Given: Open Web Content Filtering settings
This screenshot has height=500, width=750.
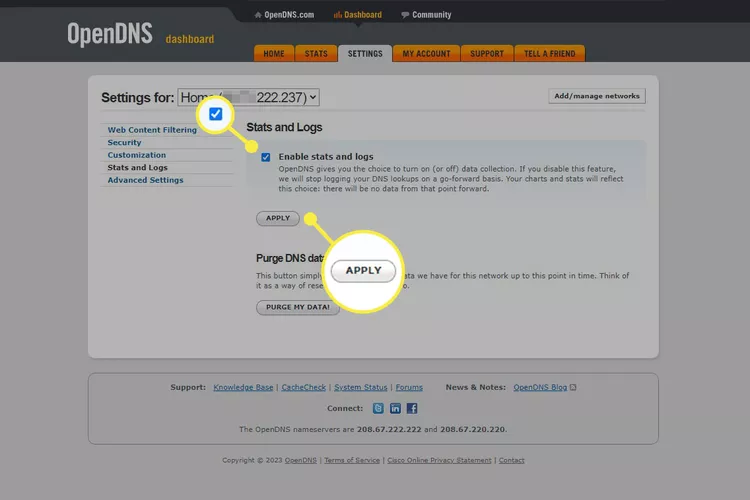Looking at the screenshot, I should pyautogui.click(x=152, y=130).
